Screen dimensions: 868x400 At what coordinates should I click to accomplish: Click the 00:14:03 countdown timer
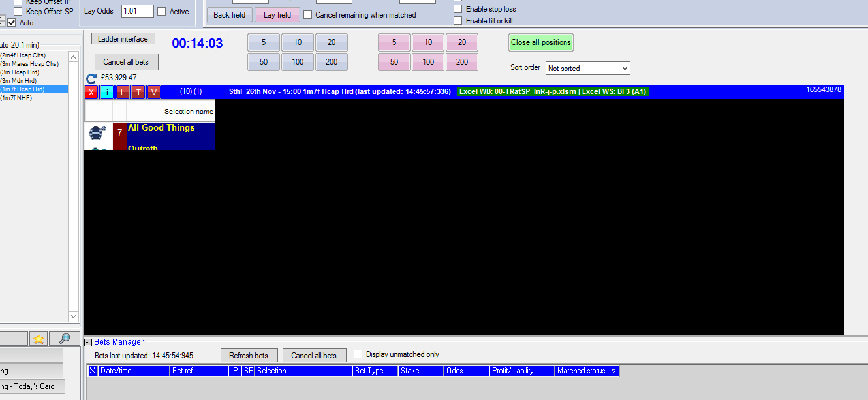coord(197,44)
